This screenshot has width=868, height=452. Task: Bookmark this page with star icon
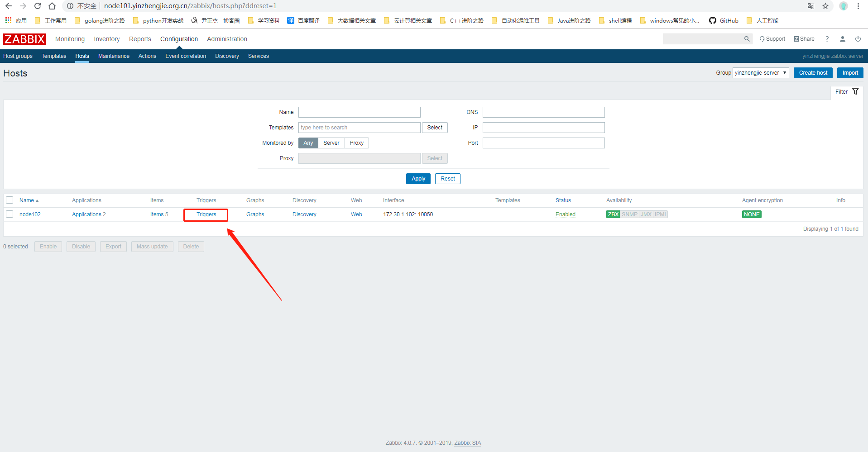click(825, 6)
